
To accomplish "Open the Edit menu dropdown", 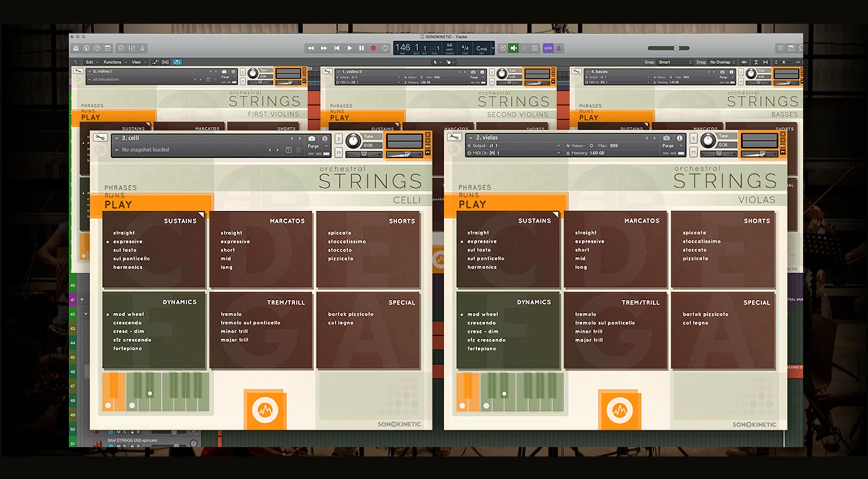I will pos(91,62).
